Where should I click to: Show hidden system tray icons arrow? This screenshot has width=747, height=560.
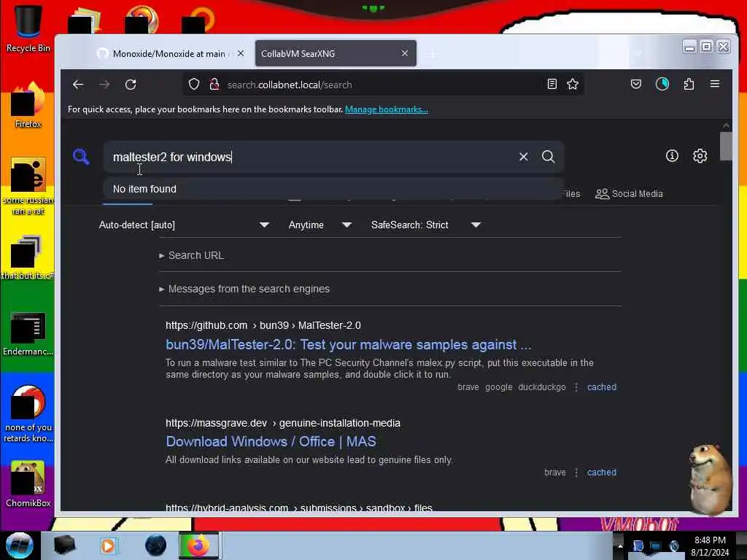point(620,545)
